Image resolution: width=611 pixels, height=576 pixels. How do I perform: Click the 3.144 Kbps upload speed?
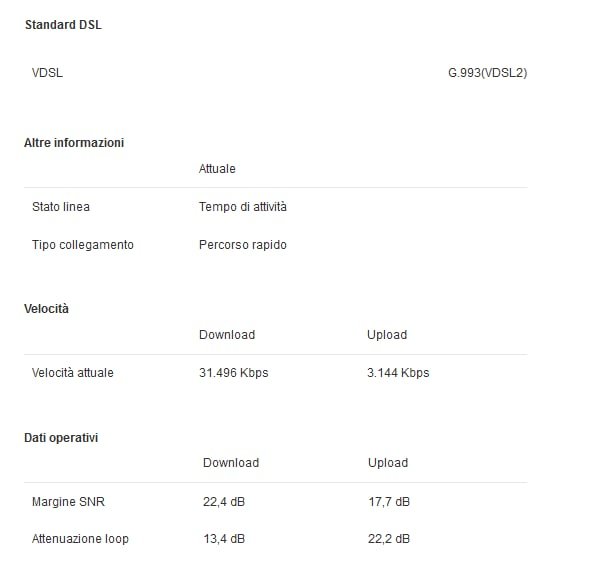[x=398, y=373]
